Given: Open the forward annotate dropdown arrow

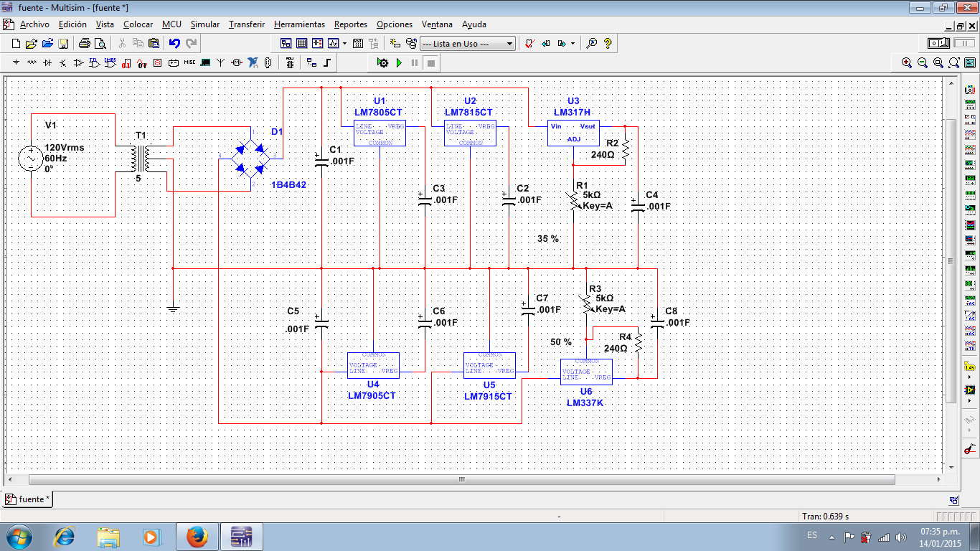Looking at the screenshot, I should coord(573,44).
